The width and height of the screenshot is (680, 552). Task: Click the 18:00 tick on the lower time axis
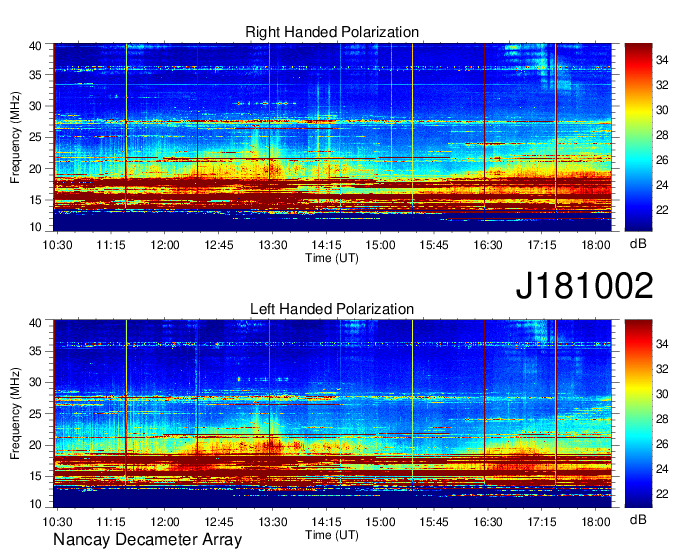click(x=596, y=522)
